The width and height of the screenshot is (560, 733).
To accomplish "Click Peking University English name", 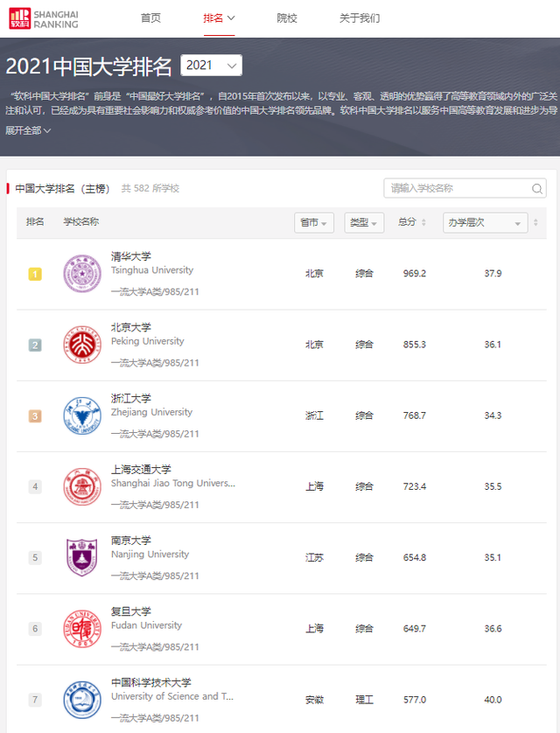I will 147,341.
